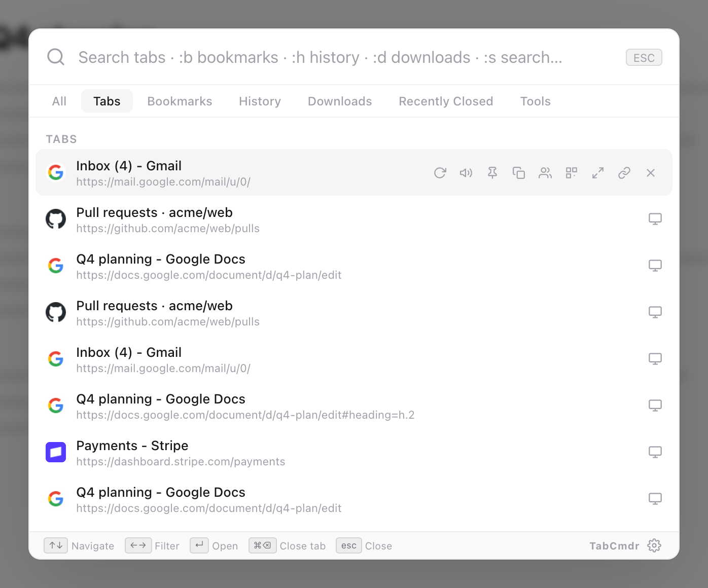Click the Close tab shortcut hint
Viewport: 708px width, 588px height.
pyautogui.click(x=287, y=546)
